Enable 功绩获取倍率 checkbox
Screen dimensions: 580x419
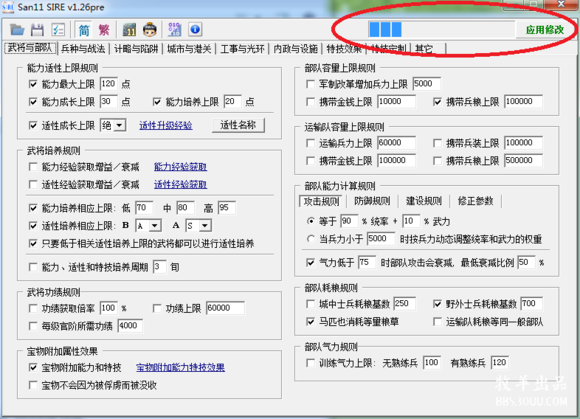33,308
